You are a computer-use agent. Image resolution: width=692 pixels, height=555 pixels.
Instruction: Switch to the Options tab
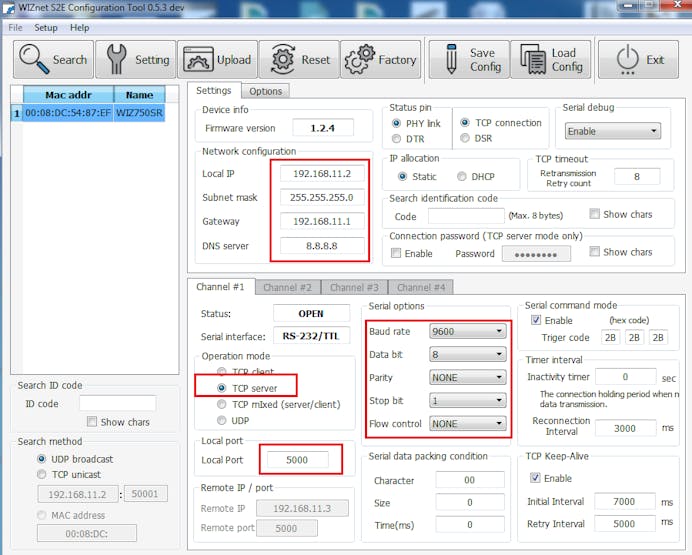coord(265,91)
